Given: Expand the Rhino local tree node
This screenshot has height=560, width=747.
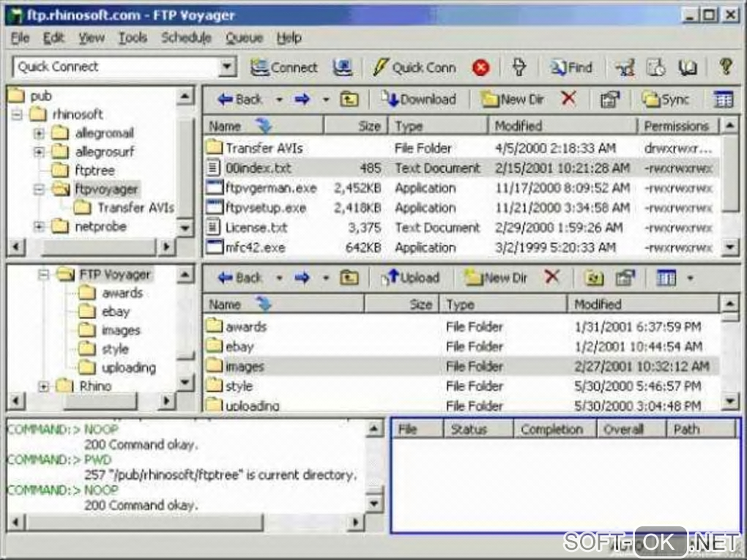Looking at the screenshot, I should coord(43,387).
